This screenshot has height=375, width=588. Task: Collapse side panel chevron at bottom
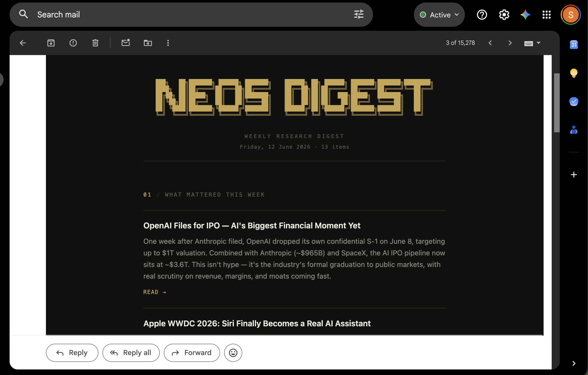[574, 363]
